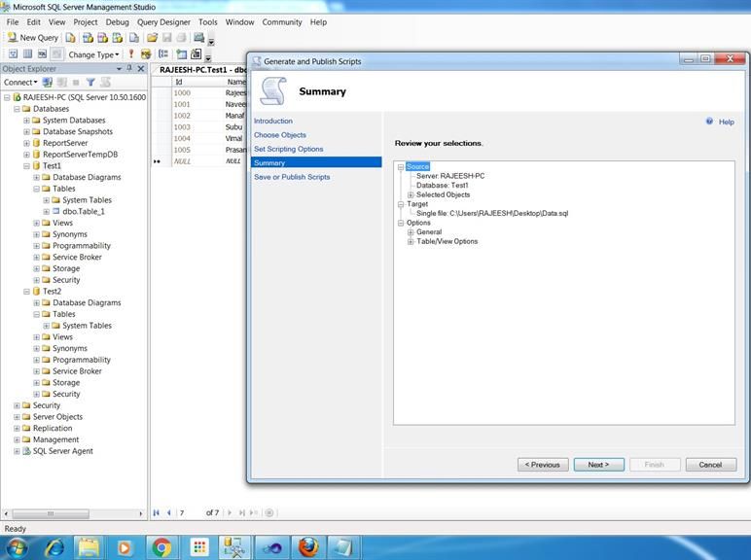Expand the dbo.Table_1 node
751x560 pixels.
(46, 212)
